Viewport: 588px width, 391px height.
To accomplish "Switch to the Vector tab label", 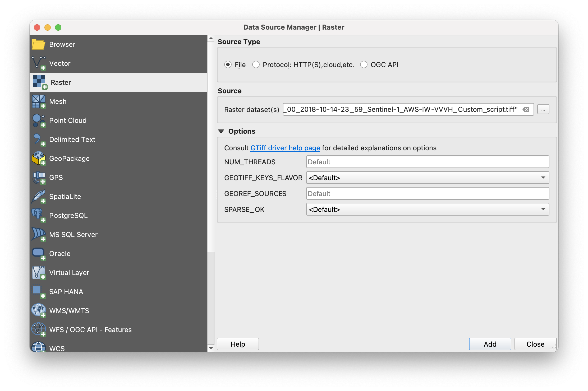I will (x=60, y=63).
